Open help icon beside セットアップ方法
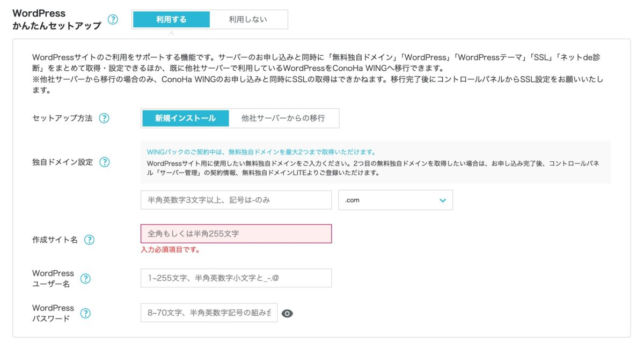The width and height of the screenshot is (644, 349). point(104,118)
